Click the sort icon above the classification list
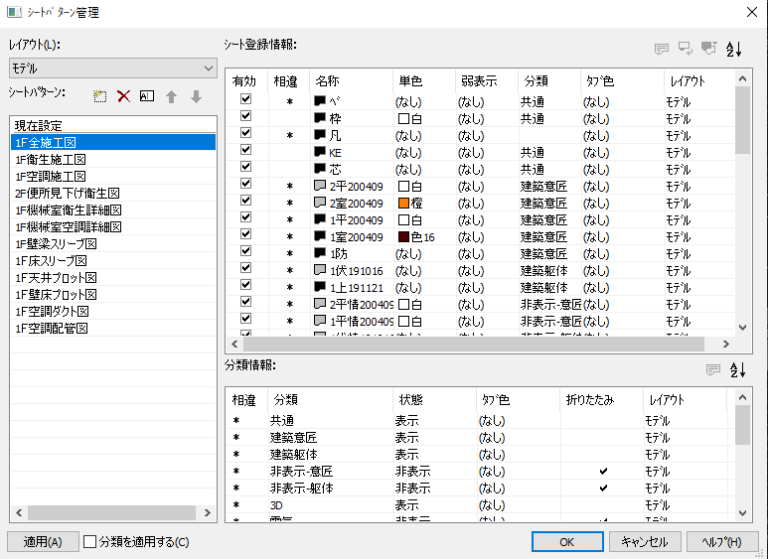 739,370
